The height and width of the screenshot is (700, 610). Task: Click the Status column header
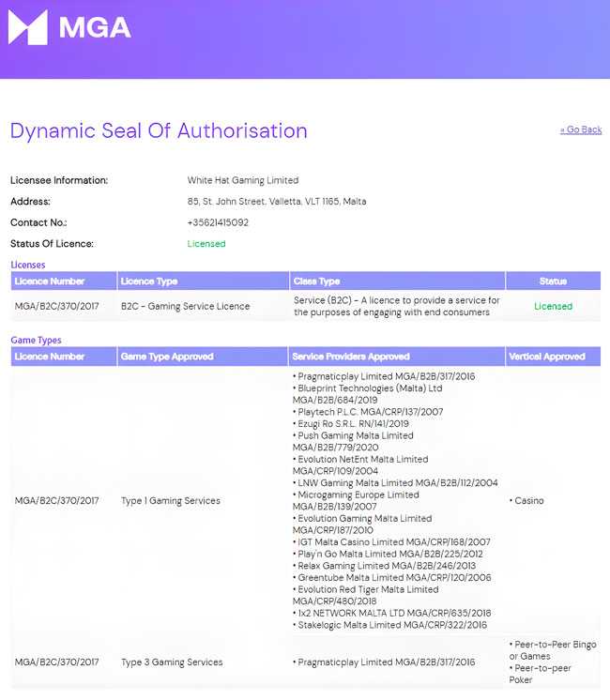pos(553,282)
